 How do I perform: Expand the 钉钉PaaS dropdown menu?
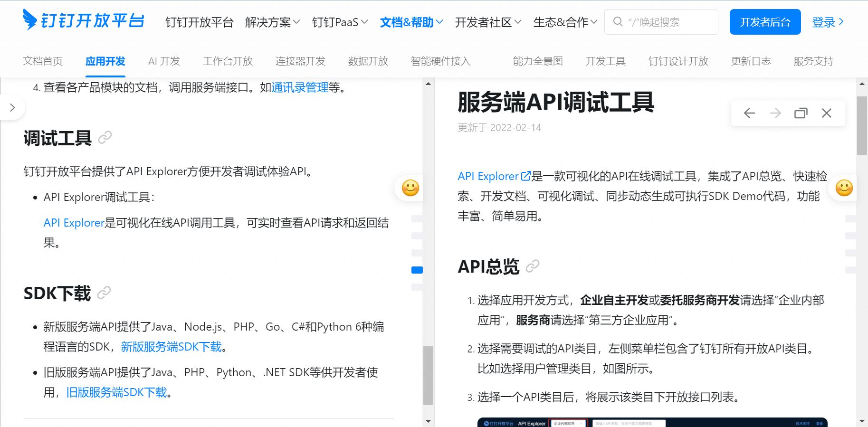point(340,22)
